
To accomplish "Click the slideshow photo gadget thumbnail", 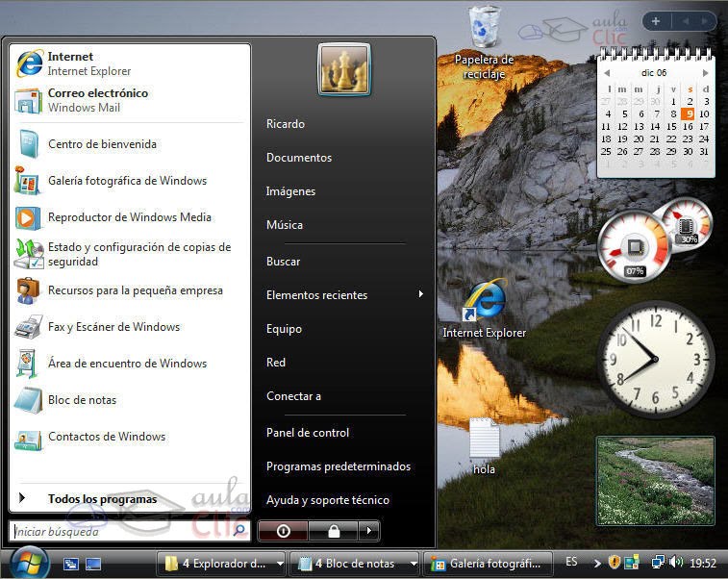I will (x=656, y=481).
